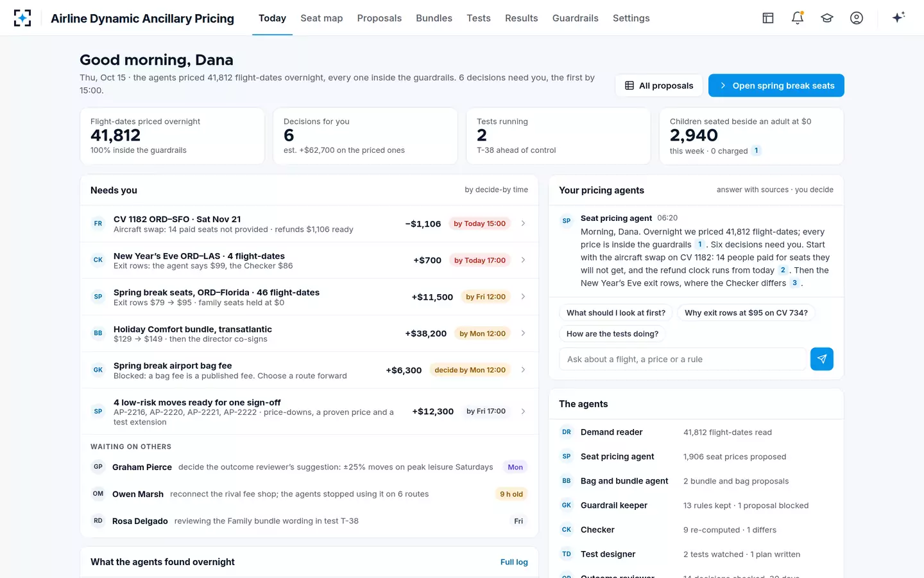Click the RD avatar for Rosa Delgado
This screenshot has height=578, width=924.
pos(98,521)
